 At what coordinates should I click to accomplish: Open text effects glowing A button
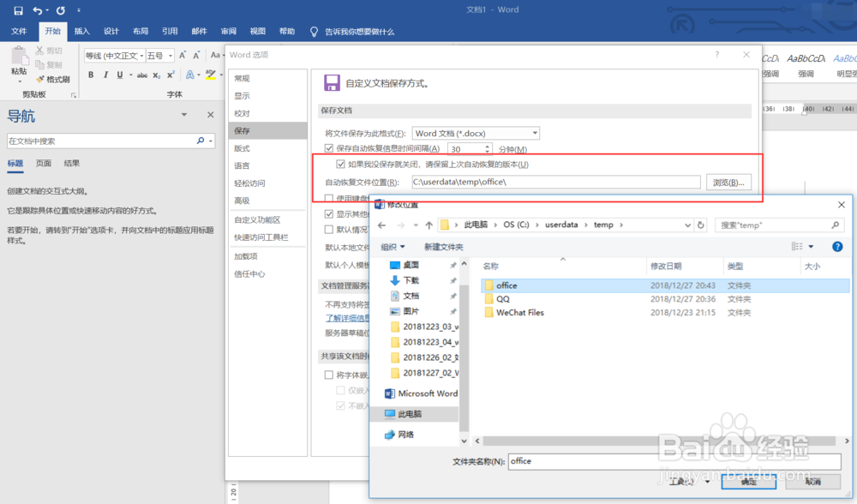189,75
